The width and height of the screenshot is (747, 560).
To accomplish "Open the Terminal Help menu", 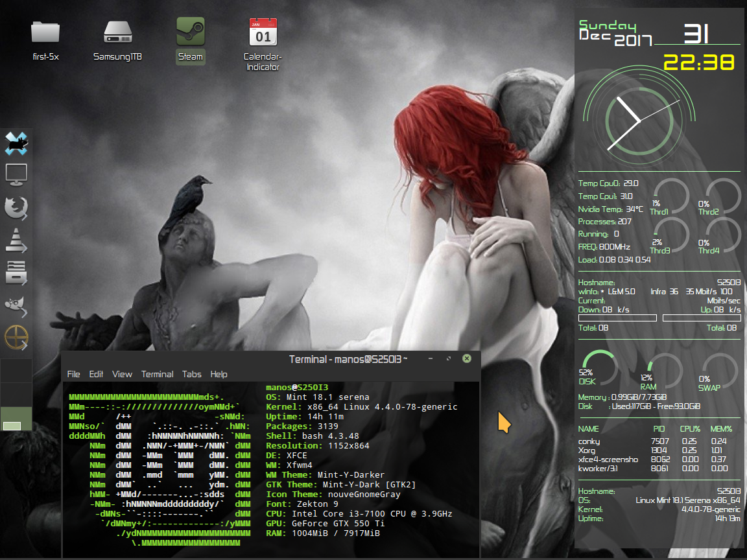I will click(219, 374).
